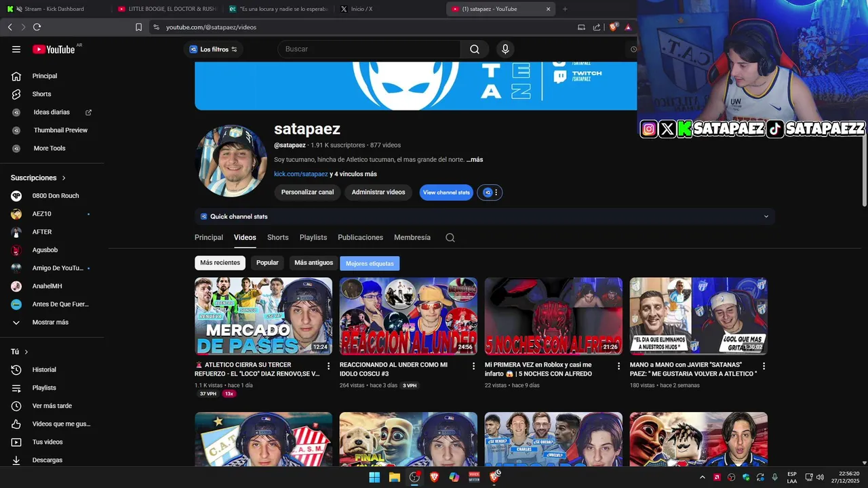This screenshot has height=488, width=868.
Task: Expand the Tú section chevron
Action: 26,352
